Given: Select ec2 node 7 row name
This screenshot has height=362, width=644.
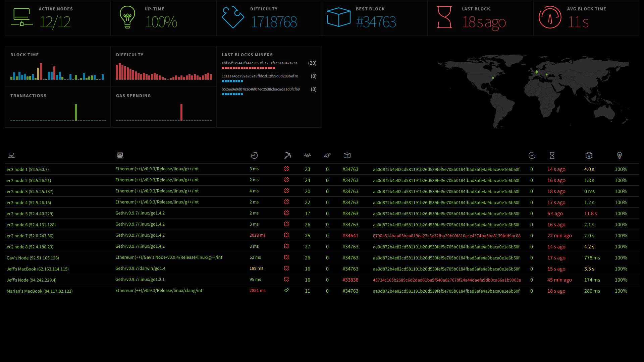Looking at the screenshot, I should [30, 236].
